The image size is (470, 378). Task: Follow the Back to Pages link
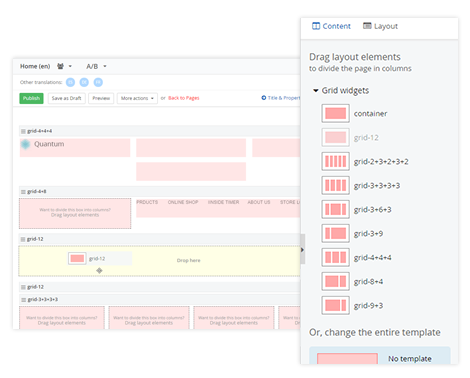pyautogui.click(x=184, y=98)
